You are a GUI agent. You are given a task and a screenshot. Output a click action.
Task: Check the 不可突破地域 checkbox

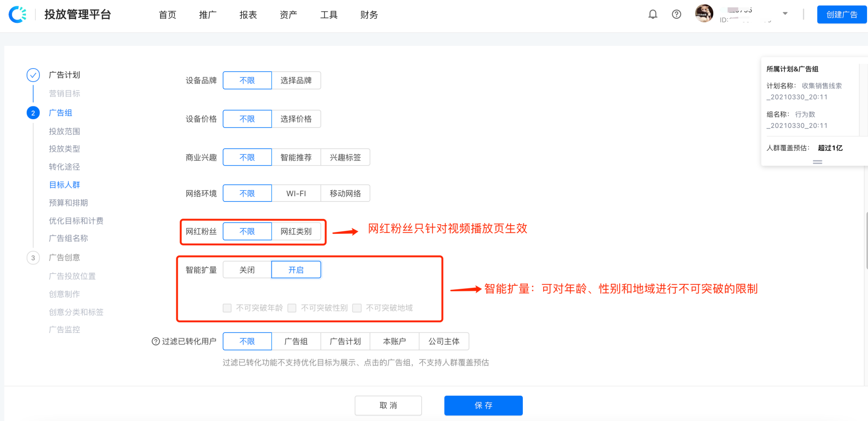(x=357, y=308)
